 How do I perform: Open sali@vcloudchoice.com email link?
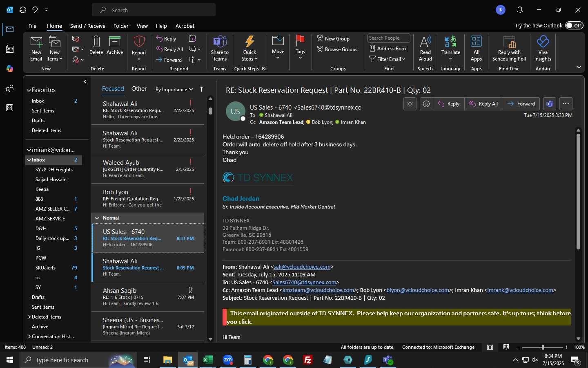pyautogui.click(x=302, y=267)
